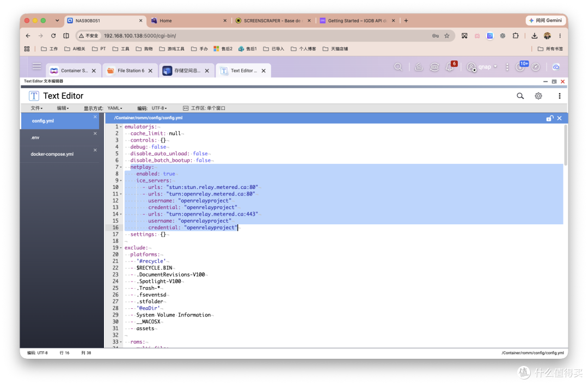Open the Chrome profile avatar
The image size is (588, 385).
(547, 35)
